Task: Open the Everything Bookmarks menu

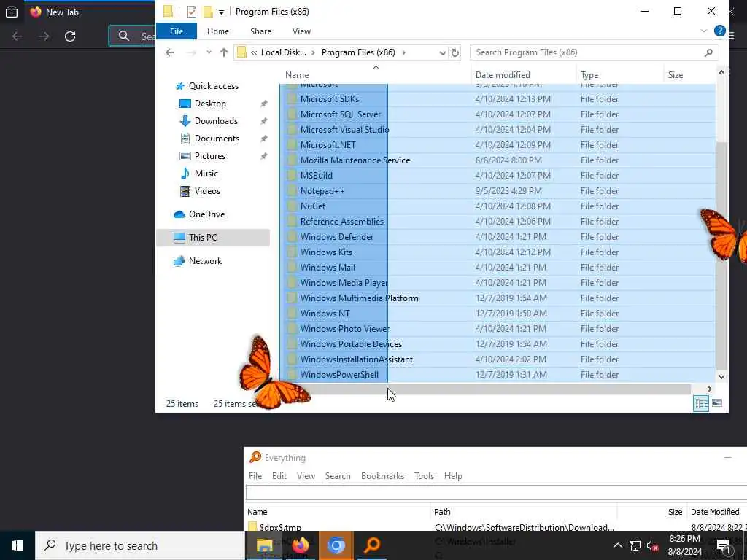Action: 382,476
